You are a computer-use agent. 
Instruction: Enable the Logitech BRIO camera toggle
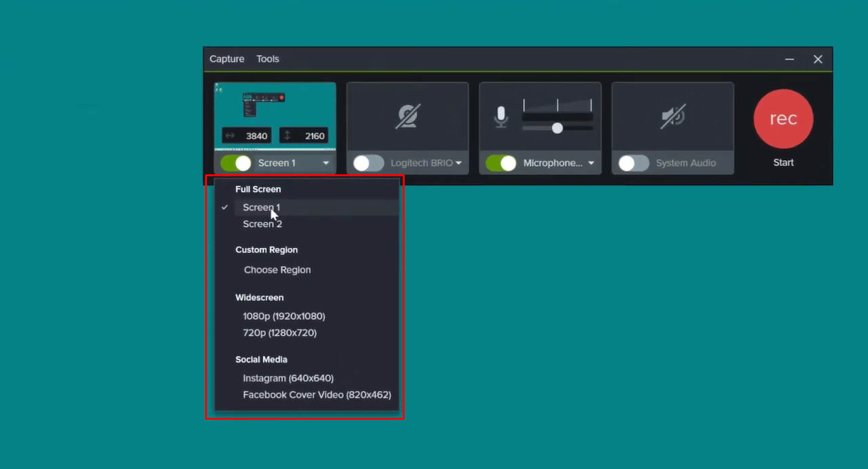pyautogui.click(x=368, y=163)
